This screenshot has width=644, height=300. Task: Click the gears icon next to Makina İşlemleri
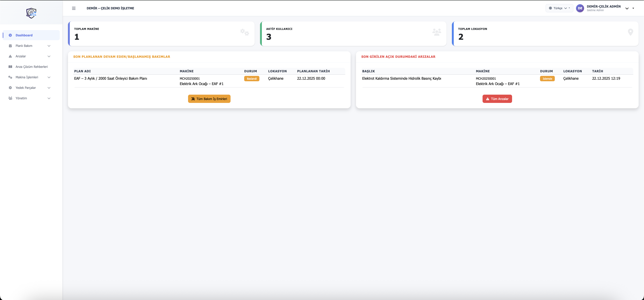(x=10, y=77)
